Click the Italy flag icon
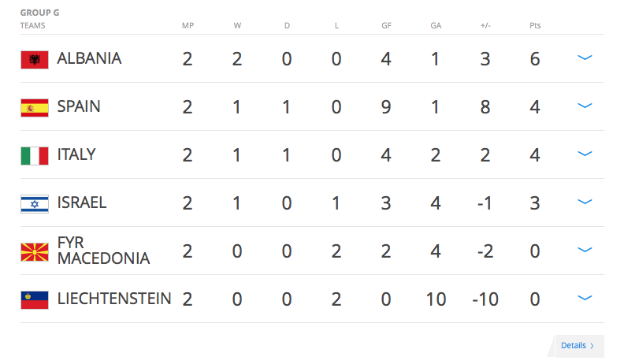Screen dimensions: 624x364 coord(35,155)
